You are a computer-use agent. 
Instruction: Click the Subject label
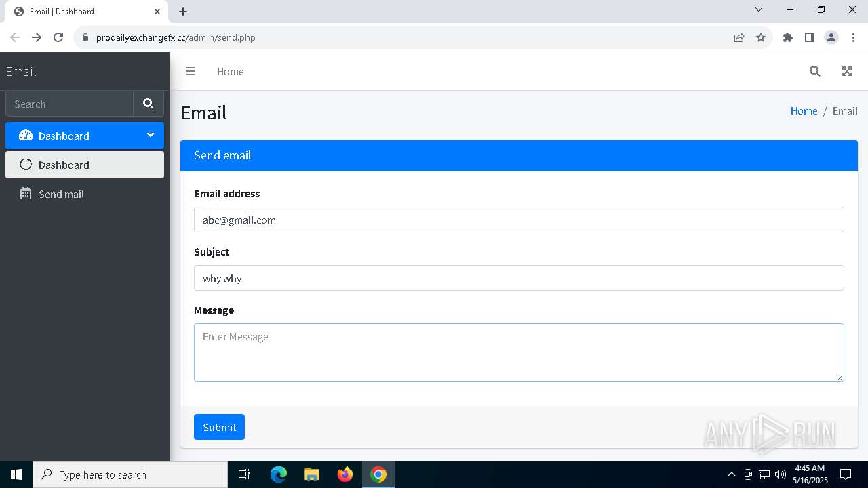click(x=212, y=251)
